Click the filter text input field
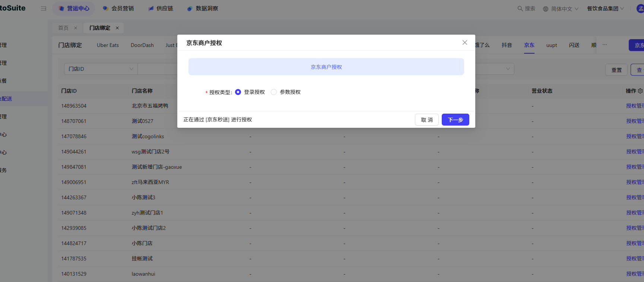This screenshot has width=644, height=282. tap(157, 69)
